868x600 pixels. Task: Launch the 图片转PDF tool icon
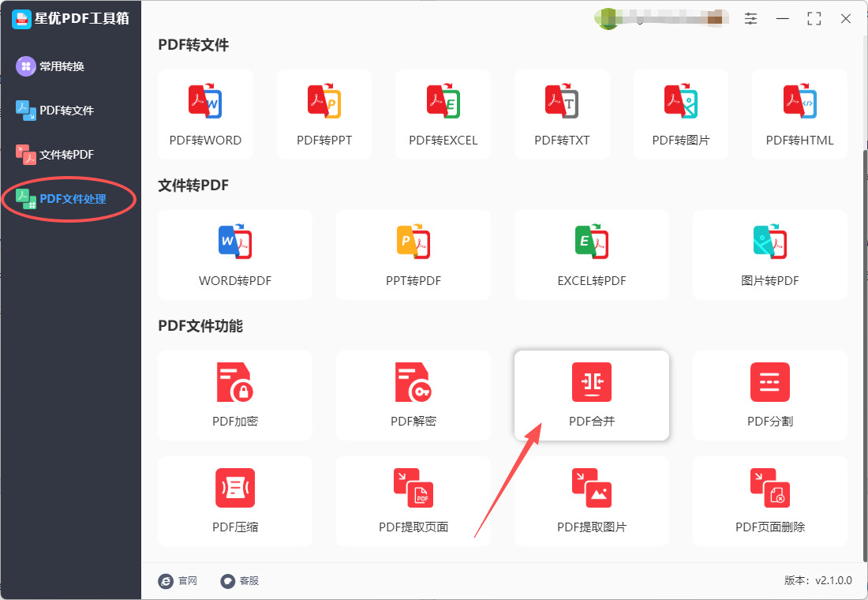point(770,242)
